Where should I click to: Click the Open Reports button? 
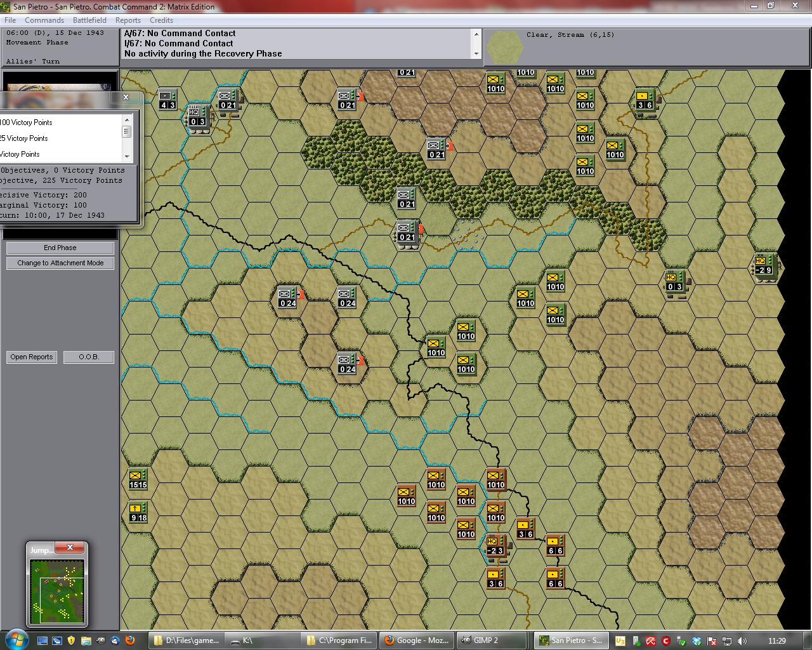(x=32, y=357)
